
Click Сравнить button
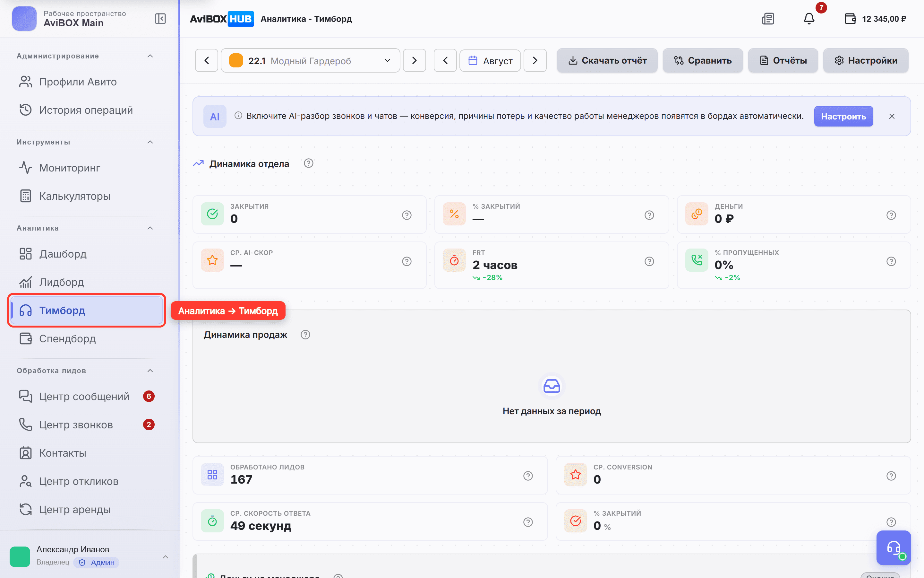pyautogui.click(x=703, y=60)
